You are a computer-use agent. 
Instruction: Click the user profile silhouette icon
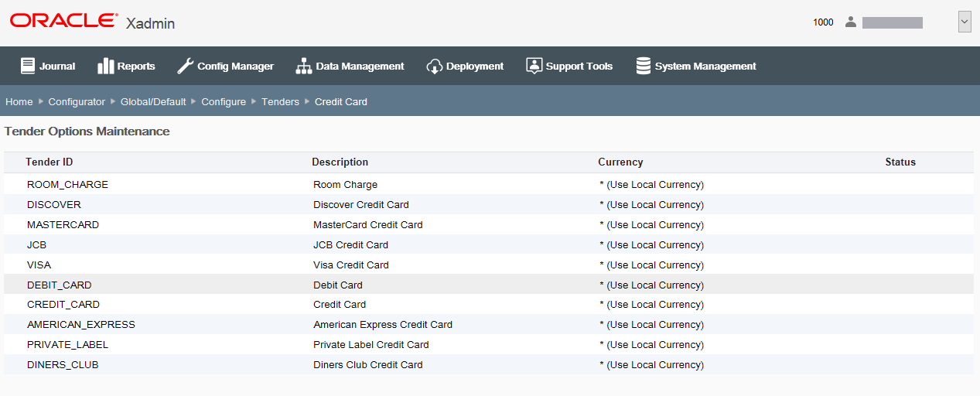coord(851,22)
